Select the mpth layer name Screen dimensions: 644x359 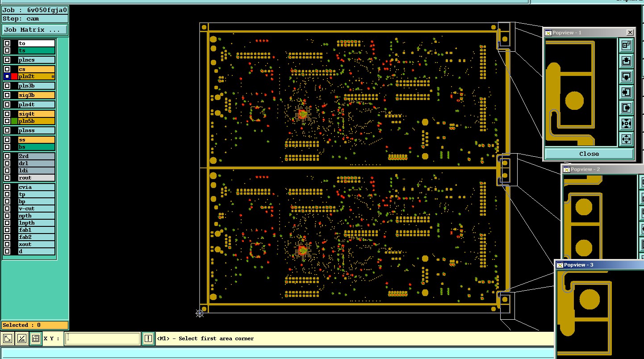[x=37, y=216]
